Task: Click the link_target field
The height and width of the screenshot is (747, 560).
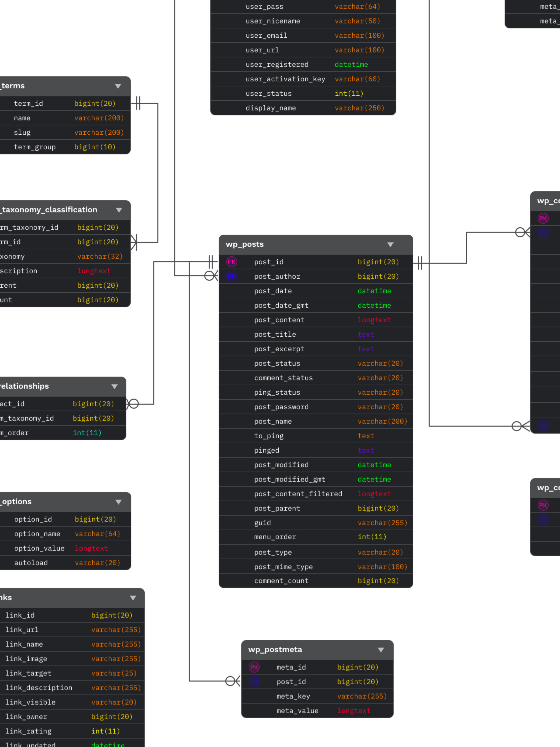Action: pyautogui.click(x=72, y=673)
